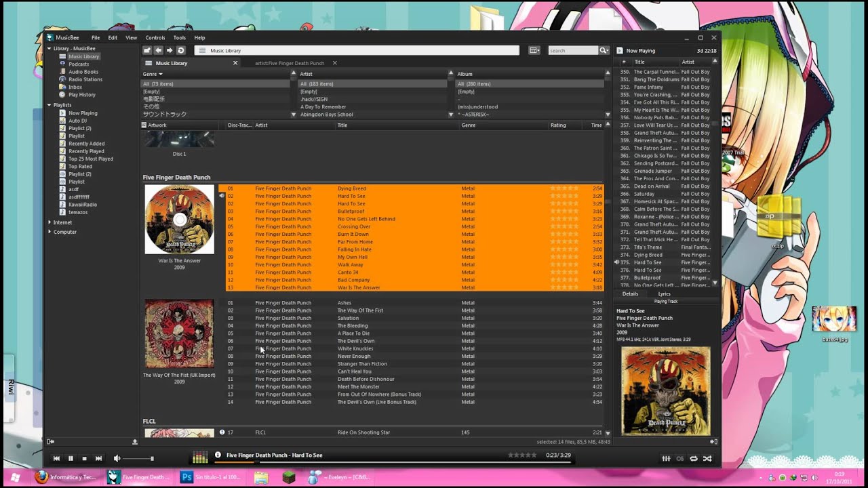Toggle repeat mode
Viewport: 868px width, 488px height.
click(x=694, y=459)
